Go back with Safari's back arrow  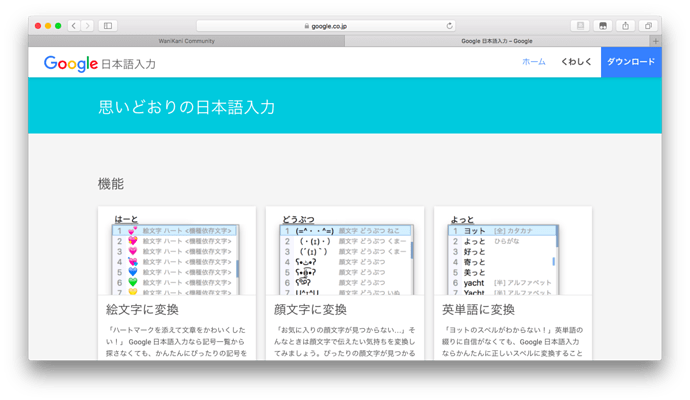click(74, 26)
